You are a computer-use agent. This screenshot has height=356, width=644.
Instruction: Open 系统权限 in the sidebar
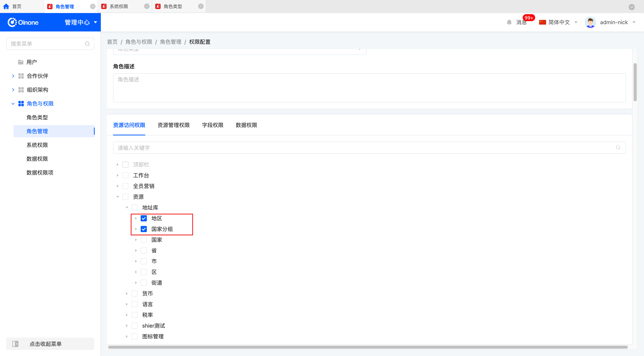pyautogui.click(x=37, y=145)
